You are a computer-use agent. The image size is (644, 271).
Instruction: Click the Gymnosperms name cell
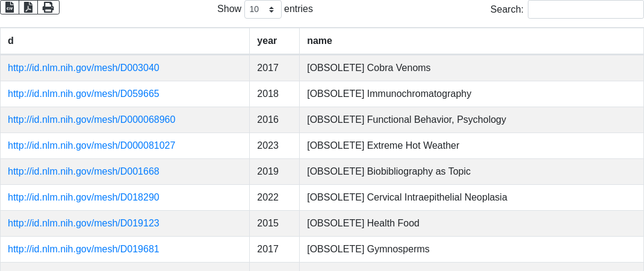tap(368, 249)
